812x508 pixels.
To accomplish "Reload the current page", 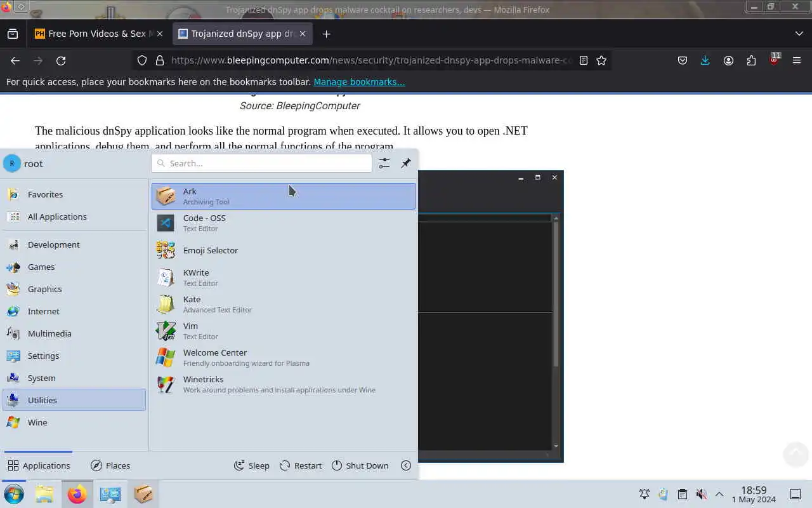I will tap(61, 60).
